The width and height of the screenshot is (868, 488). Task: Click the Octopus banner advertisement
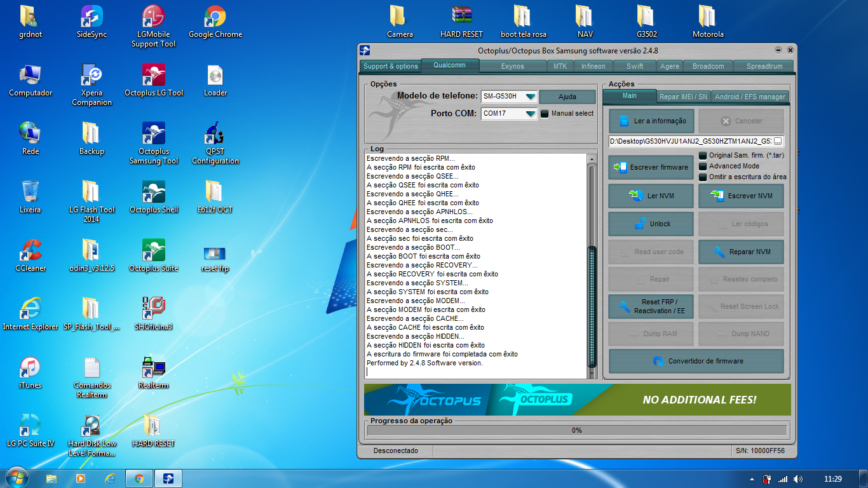click(x=578, y=400)
